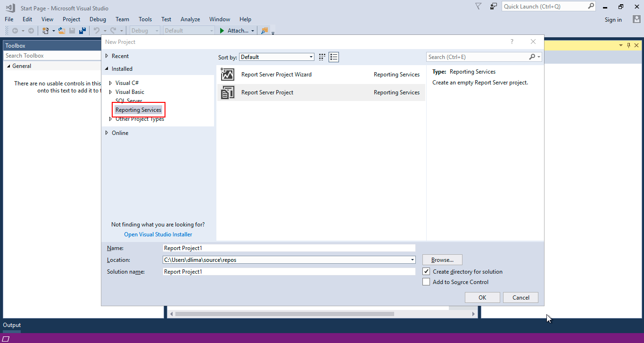Open the Window menu
This screenshot has width=644, height=343.
click(x=220, y=19)
